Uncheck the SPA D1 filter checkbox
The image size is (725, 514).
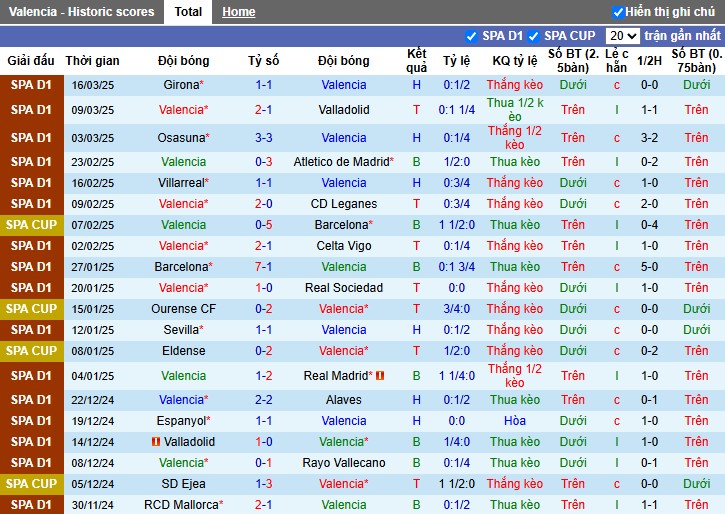(471, 36)
